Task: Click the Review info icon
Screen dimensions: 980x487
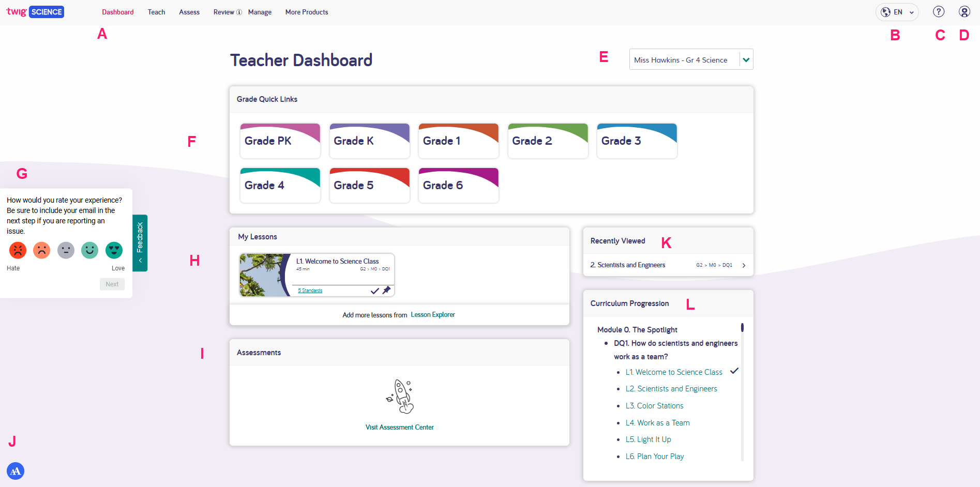Action: coord(239,12)
